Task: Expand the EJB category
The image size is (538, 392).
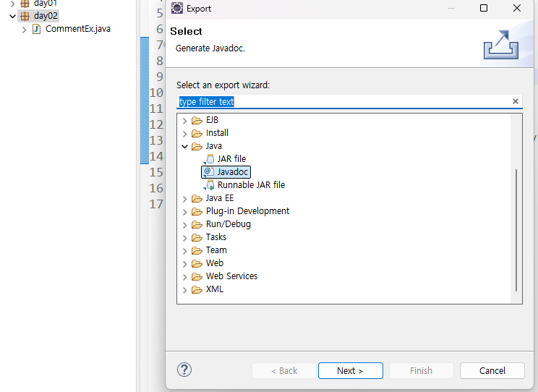Action: click(184, 121)
